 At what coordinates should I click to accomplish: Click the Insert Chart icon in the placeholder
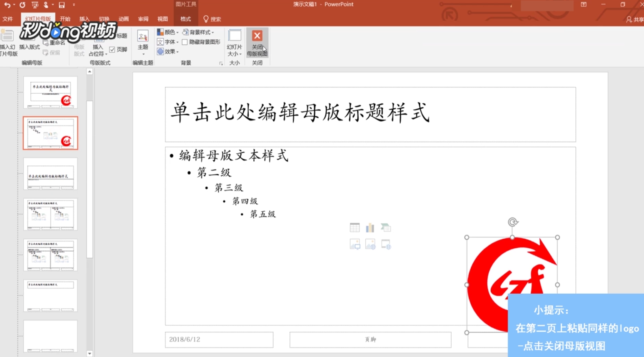pos(370,227)
